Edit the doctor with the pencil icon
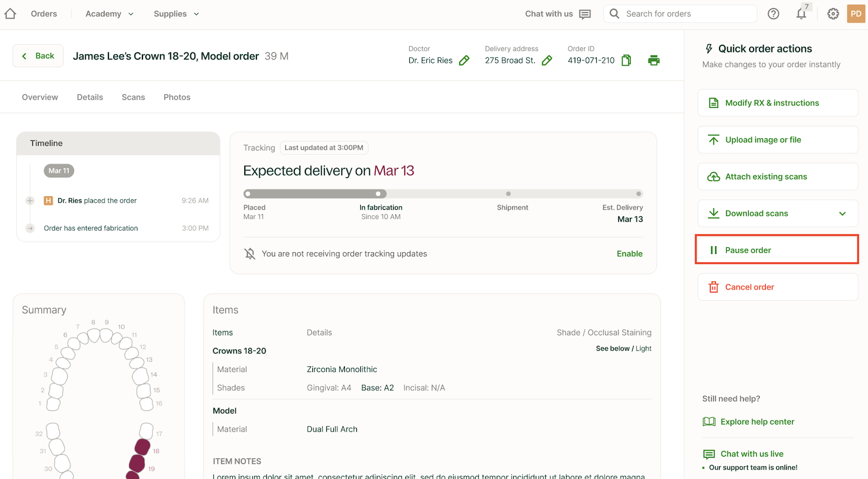This screenshot has height=479, width=868. [x=464, y=61]
